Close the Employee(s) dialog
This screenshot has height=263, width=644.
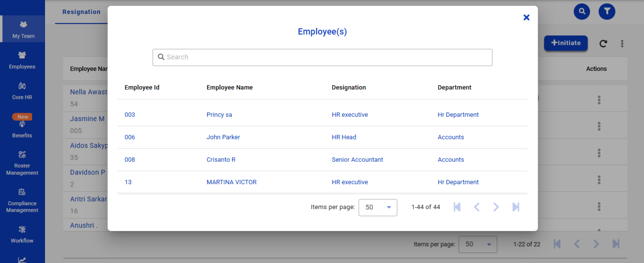pyautogui.click(x=526, y=18)
